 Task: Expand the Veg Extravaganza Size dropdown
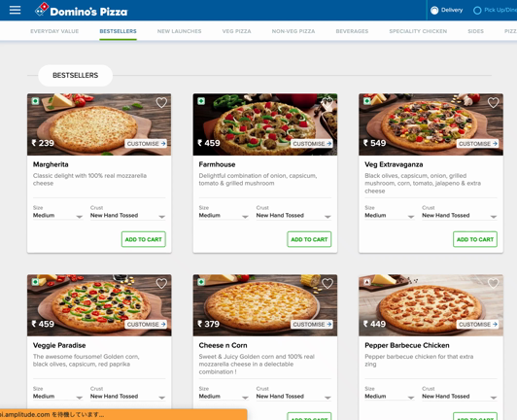pyautogui.click(x=389, y=216)
